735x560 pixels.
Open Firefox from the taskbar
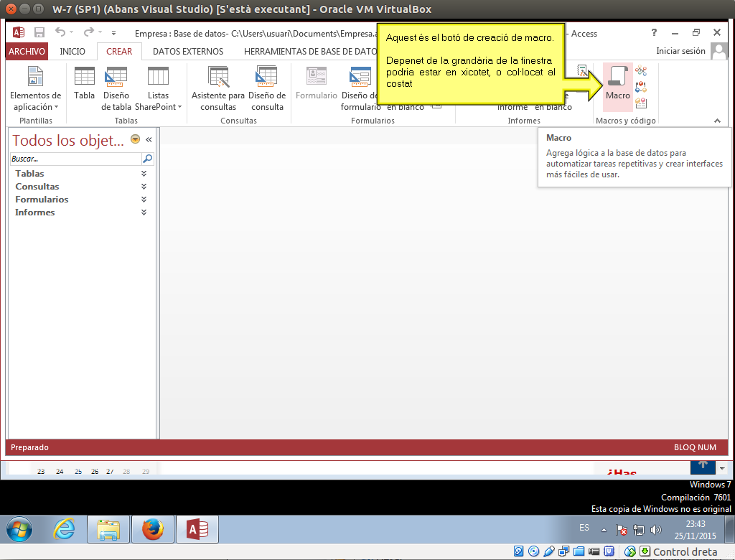[153, 530]
